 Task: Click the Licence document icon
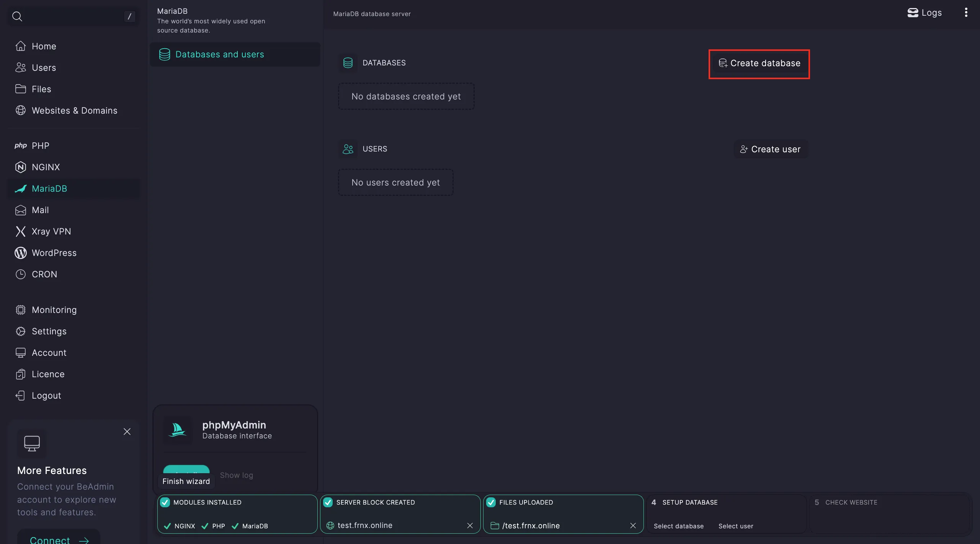coord(21,374)
